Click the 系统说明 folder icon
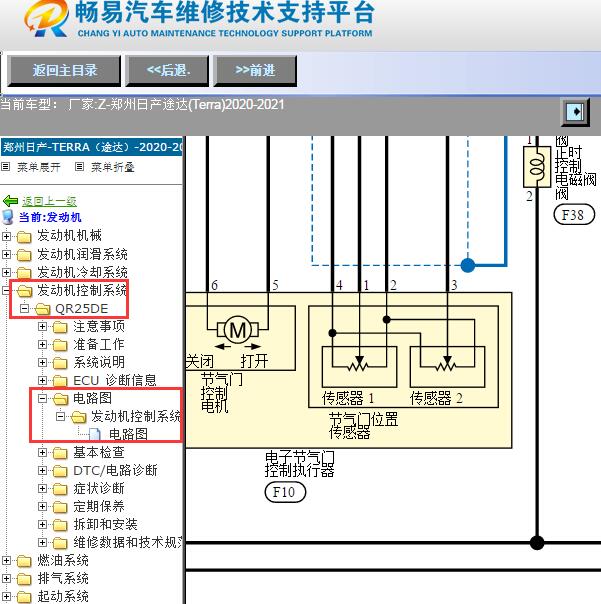The width and height of the screenshot is (601, 604). pos(60,363)
